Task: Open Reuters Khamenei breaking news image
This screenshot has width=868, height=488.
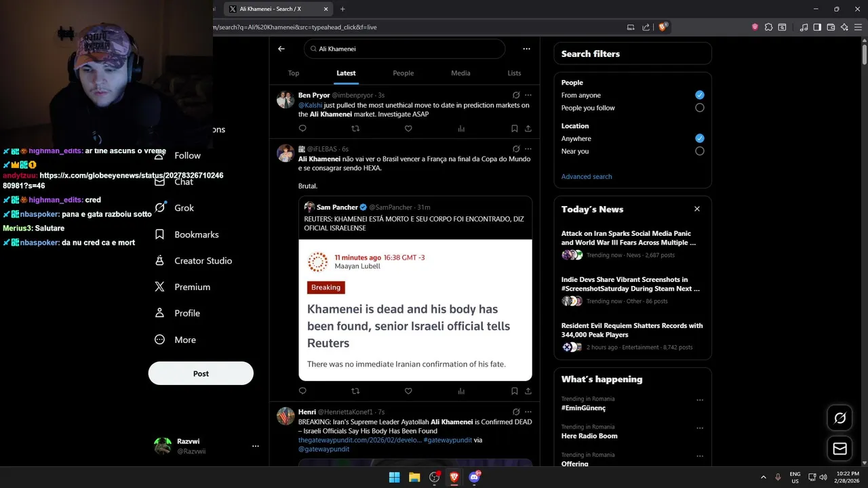Action: point(415,310)
